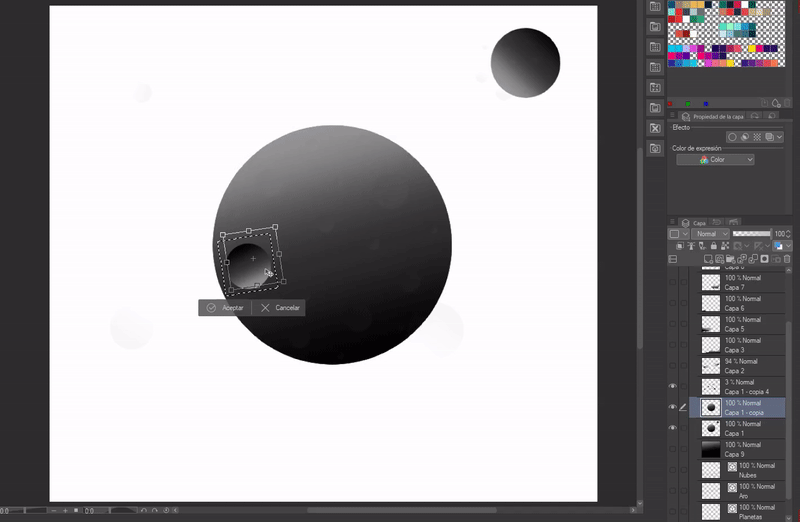Screen dimensions: 800x522
Task: Show the Capa 6 layer
Action: pyautogui.click(x=672, y=303)
